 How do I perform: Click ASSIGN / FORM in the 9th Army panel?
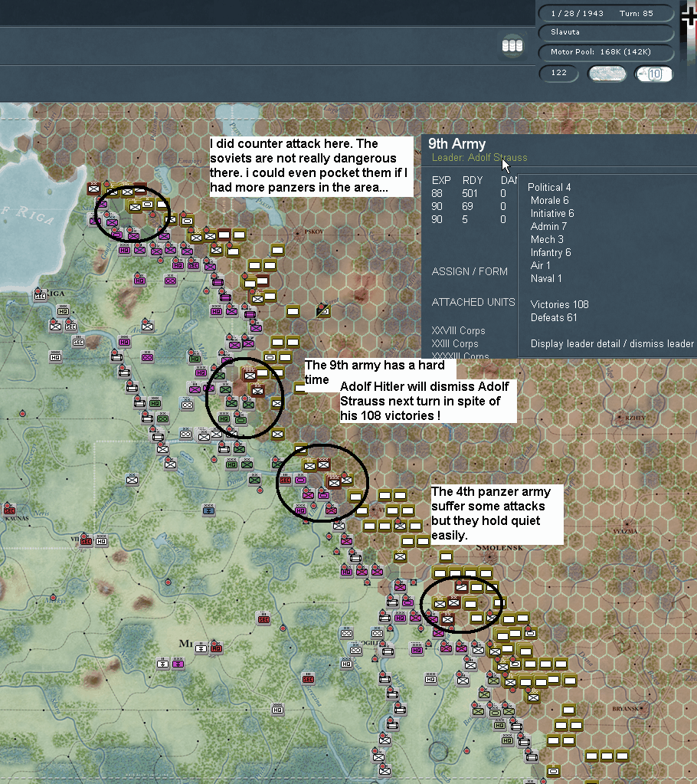point(470,271)
